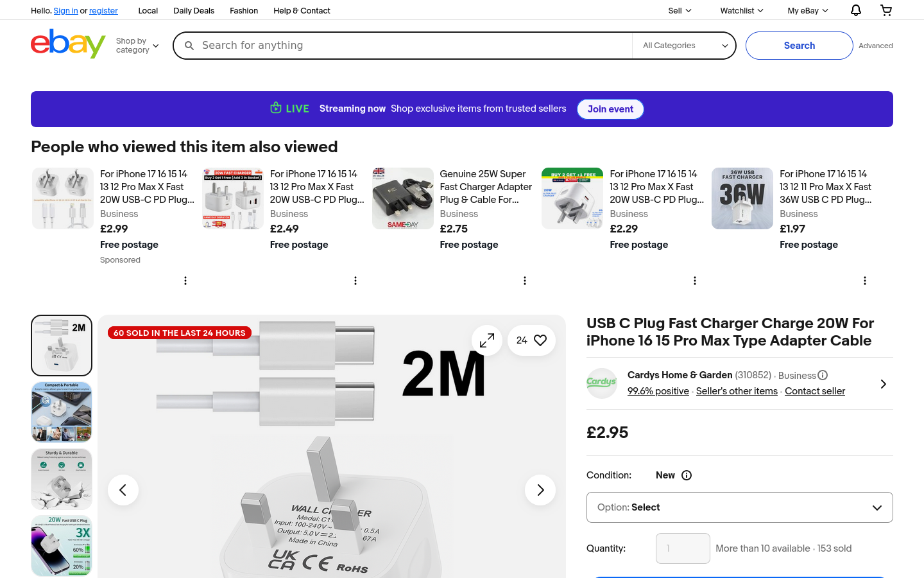
Task: Open Help & Contact
Action: tap(302, 10)
